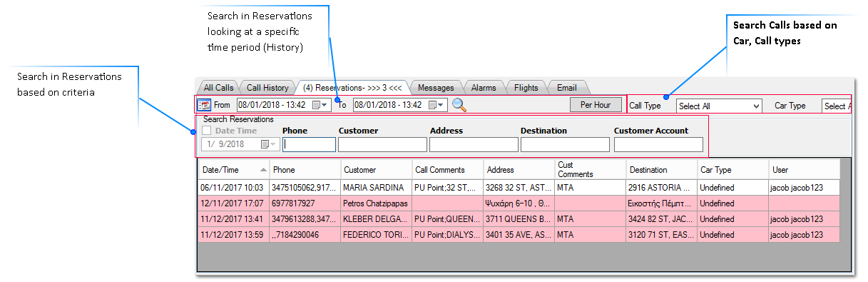Screen dimensions: 868x282
Task: Open To date calendar picker
Action: click(436, 105)
